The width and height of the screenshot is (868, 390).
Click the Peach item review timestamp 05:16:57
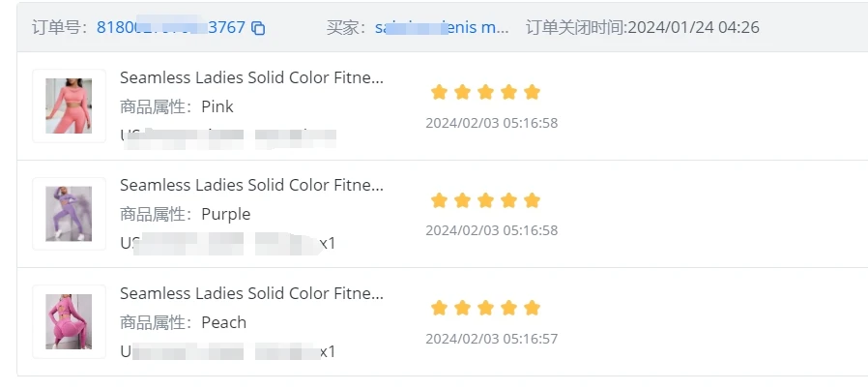pyautogui.click(x=491, y=339)
